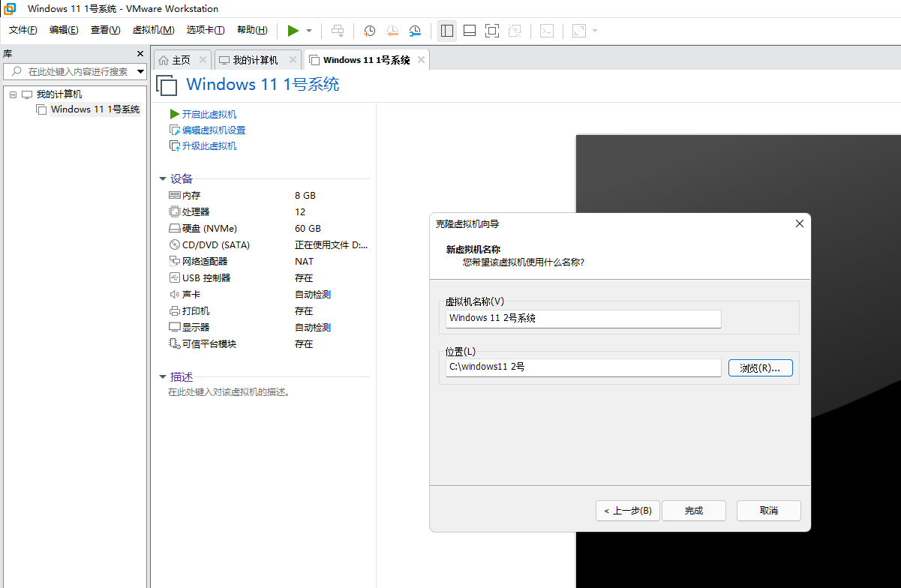Click the 可信平台模块 TPM icon
This screenshot has height=588, width=901.
pyautogui.click(x=175, y=343)
